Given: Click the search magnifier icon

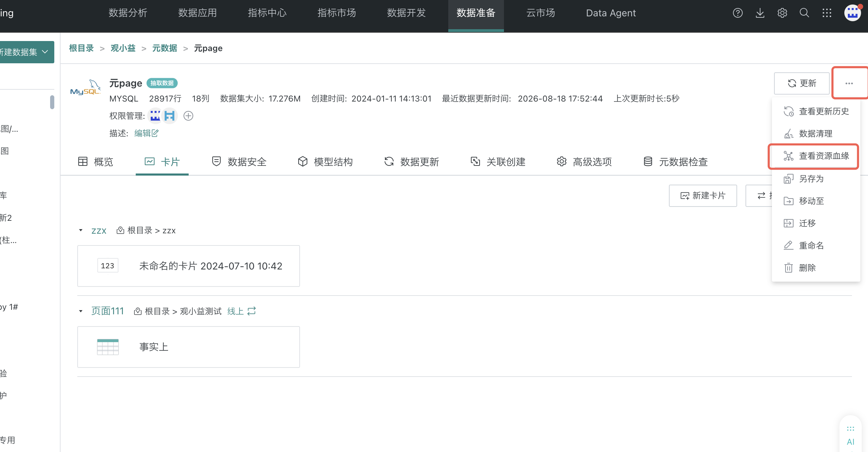Looking at the screenshot, I should (804, 13).
